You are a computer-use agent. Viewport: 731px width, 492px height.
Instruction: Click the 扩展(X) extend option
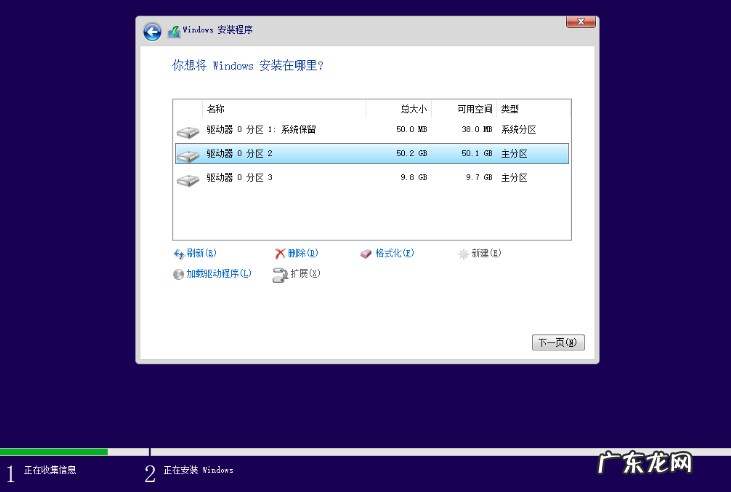[x=305, y=274]
